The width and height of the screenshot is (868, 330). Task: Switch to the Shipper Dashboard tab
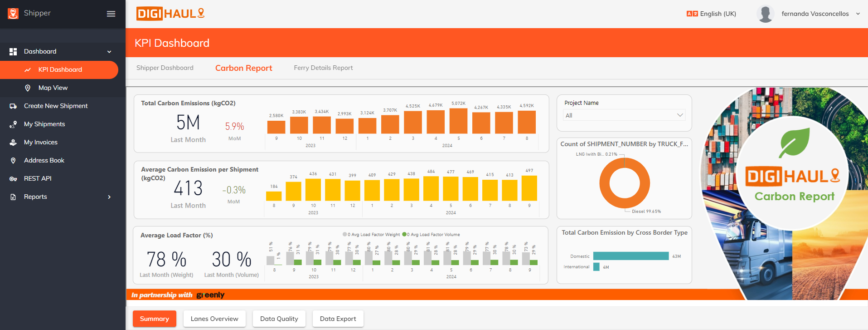(165, 68)
